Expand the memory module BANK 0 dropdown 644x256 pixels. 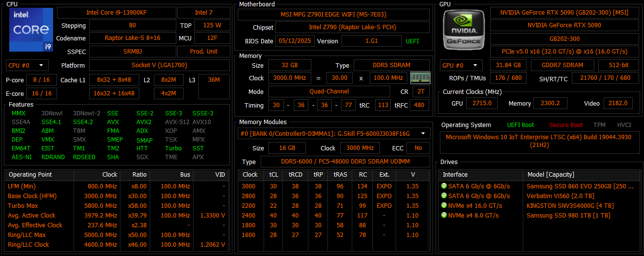click(x=334, y=133)
